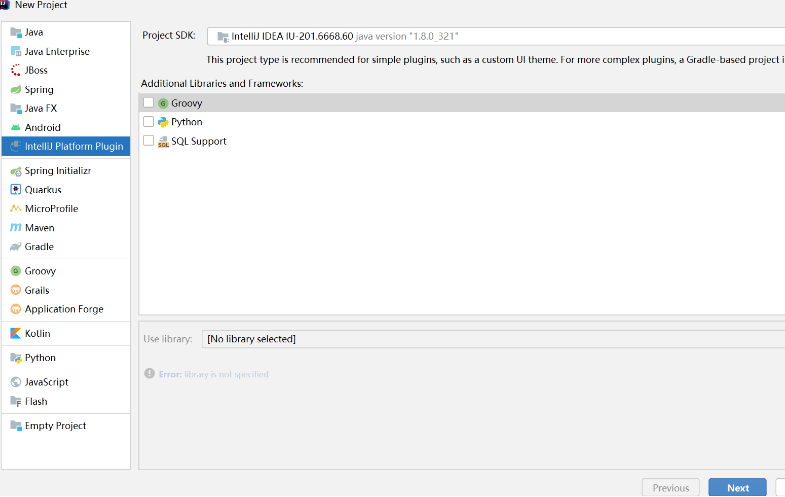Click the Maven project icon

pyautogui.click(x=16, y=228)
